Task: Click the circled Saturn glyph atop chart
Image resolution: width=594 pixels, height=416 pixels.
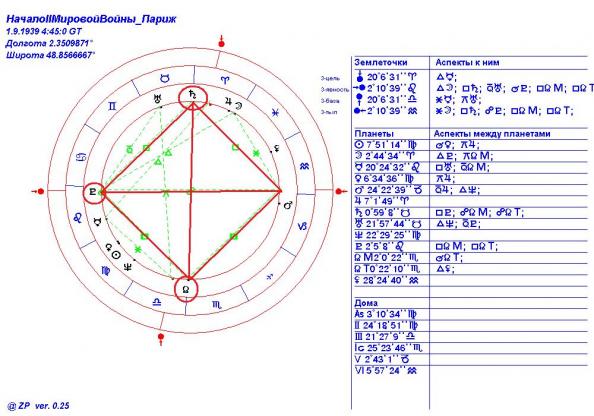Action: [193, 95]
